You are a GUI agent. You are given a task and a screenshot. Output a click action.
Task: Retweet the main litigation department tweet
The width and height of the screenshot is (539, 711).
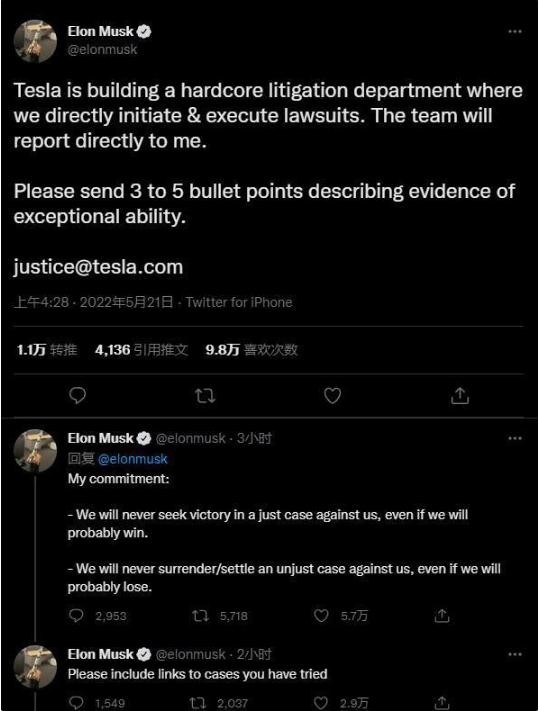[x=205, y=396]
